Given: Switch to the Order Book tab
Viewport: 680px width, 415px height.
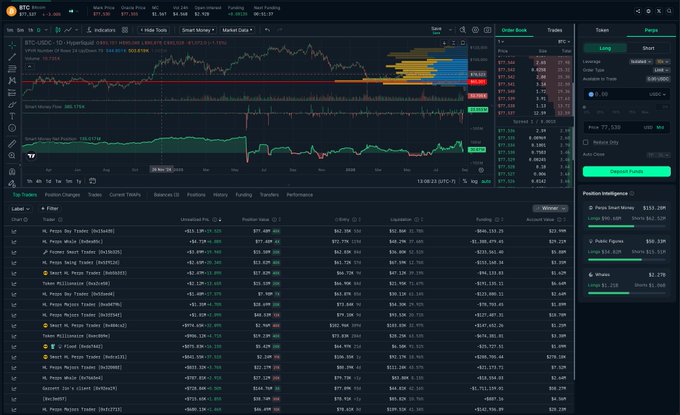Looking at the screenshot, I should click(514, 30).
